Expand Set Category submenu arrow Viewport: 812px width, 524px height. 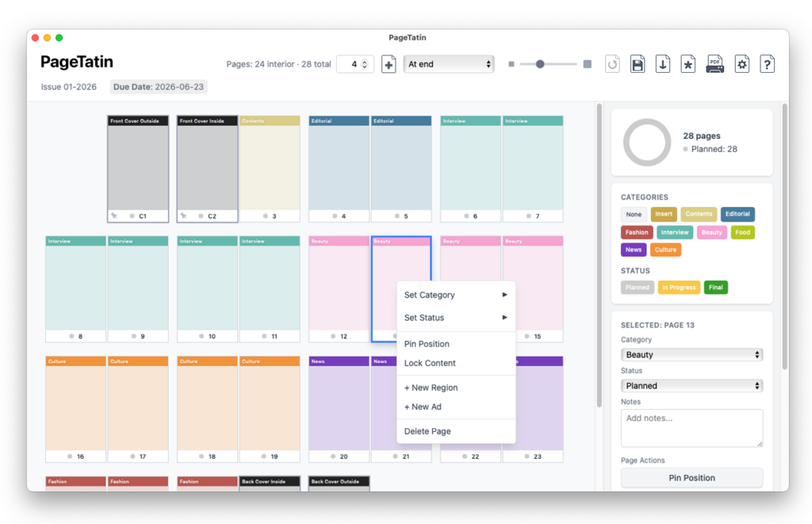tap(504, 295)
